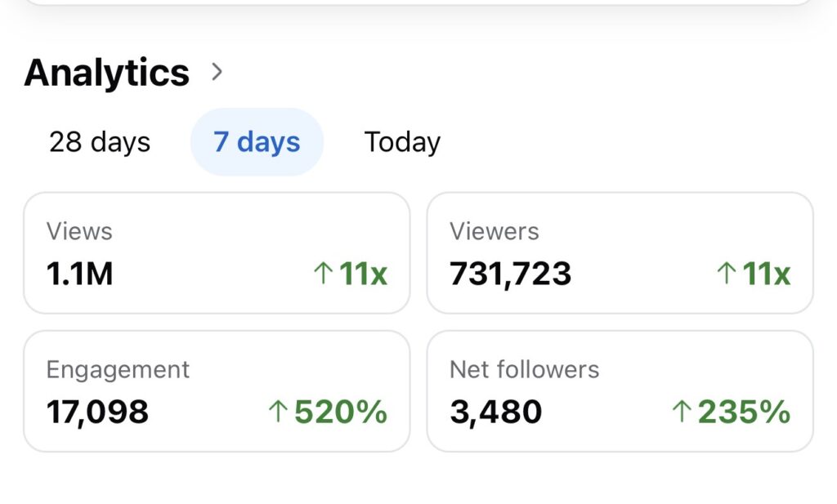The height and width of the screenshot is (504, 837).
Task: Click the Engagement label
Action: 118,369
